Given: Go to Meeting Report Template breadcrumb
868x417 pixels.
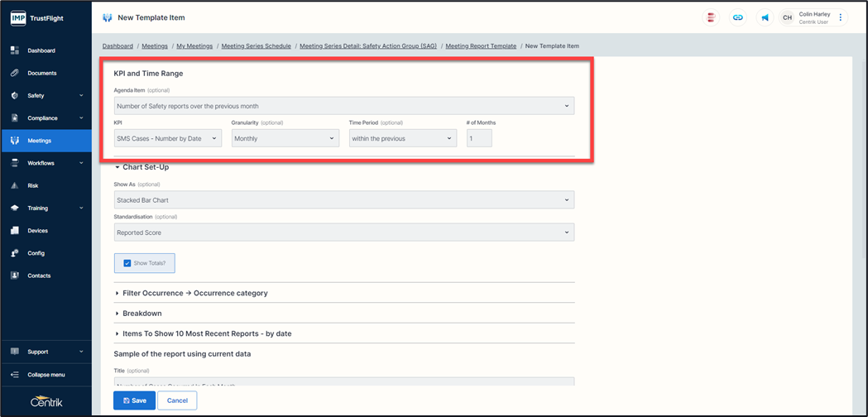Looking at the screenshot, I should click(x=481, y=46).
